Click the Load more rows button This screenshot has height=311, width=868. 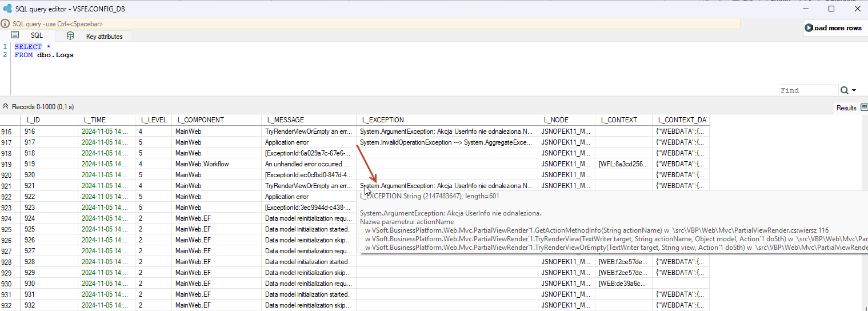tap(835, 28)
